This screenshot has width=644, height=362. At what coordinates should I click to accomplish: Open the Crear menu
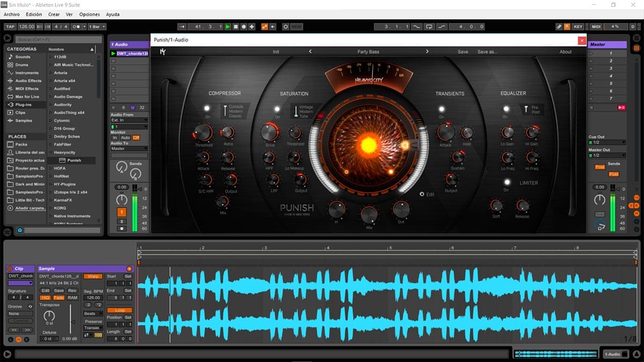[x=54, y=14]
